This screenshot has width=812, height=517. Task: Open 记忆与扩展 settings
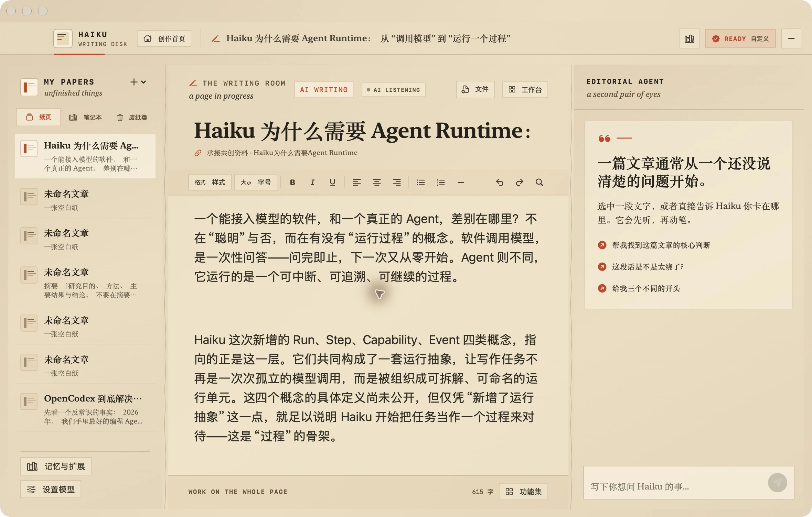tap(56, 466)
